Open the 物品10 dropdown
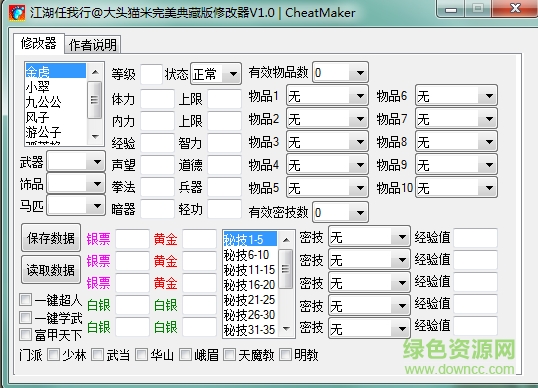 pos(456,188)
